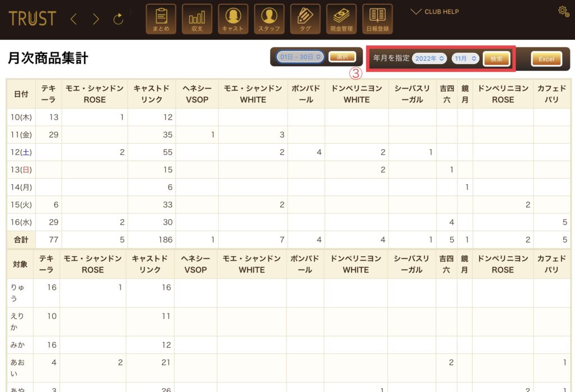Select the 15(火) date row
The height and width of the screenshot is (392, 575).
coord(288,204)
